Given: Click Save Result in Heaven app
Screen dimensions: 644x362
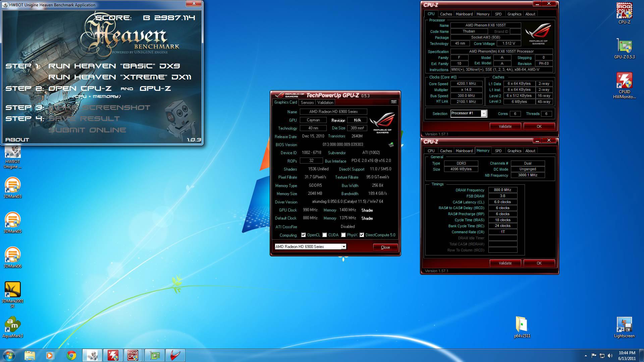Looking at the screenshot, I should [84, 119].
